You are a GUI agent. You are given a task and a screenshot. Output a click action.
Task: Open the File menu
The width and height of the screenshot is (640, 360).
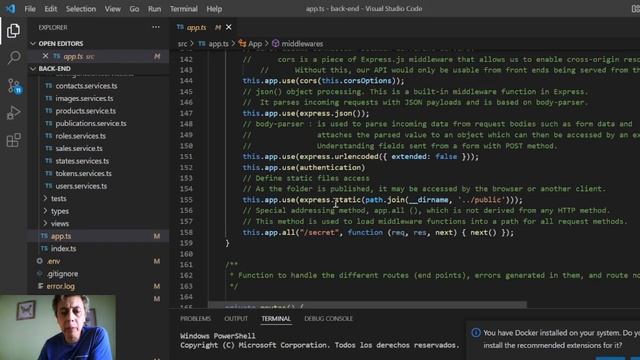tap(30, 9)
